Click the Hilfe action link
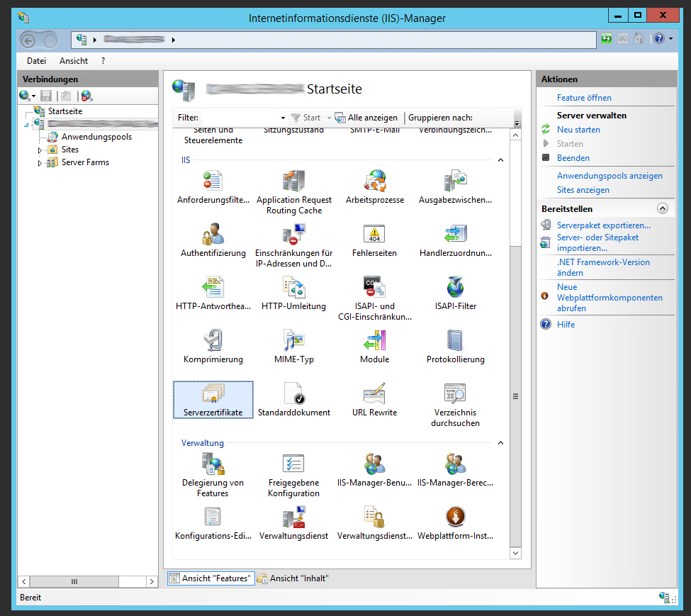Image resolution: width=691 pixels, height=616 pixels. [x=566, y=324]
